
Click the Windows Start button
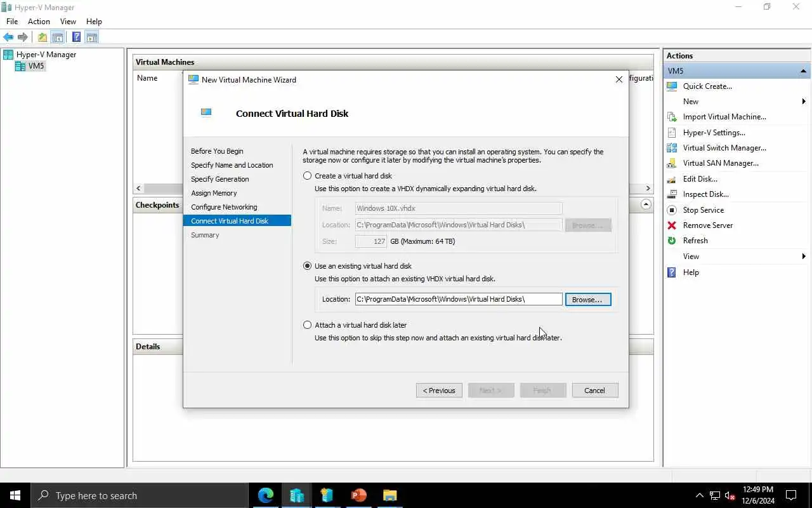tap(15, 495)
